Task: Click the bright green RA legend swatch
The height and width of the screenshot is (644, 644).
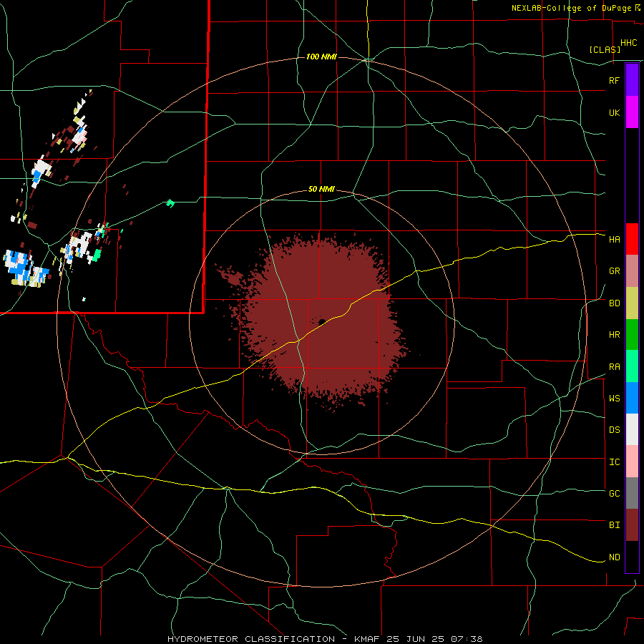Action: (632, 366)
